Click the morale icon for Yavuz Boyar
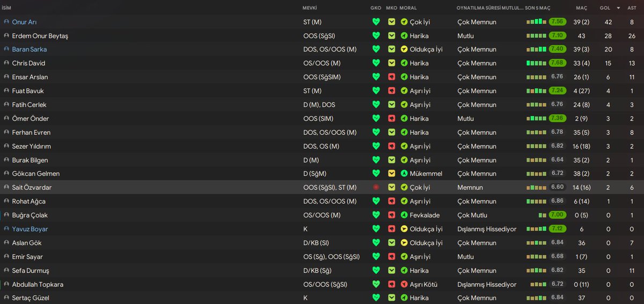 click(x=404, y=229)
